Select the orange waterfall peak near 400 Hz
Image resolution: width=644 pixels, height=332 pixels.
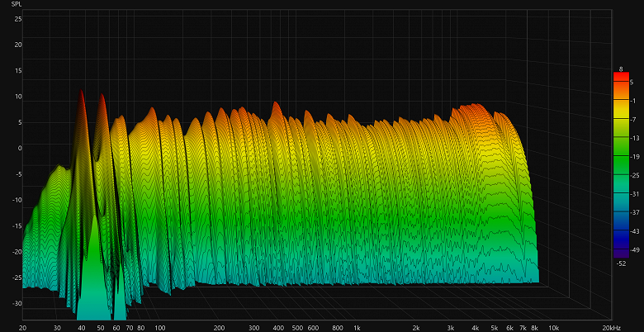pos(276,105)
